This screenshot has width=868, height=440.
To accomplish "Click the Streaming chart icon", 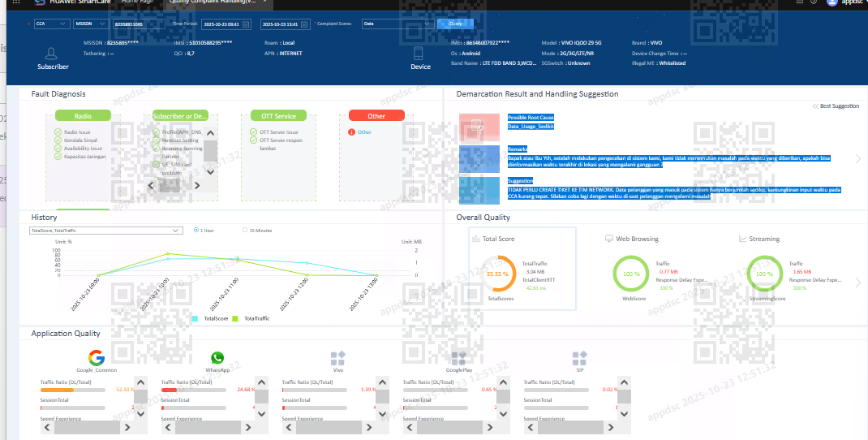I will pyautogui.click(x=743, y=239).
